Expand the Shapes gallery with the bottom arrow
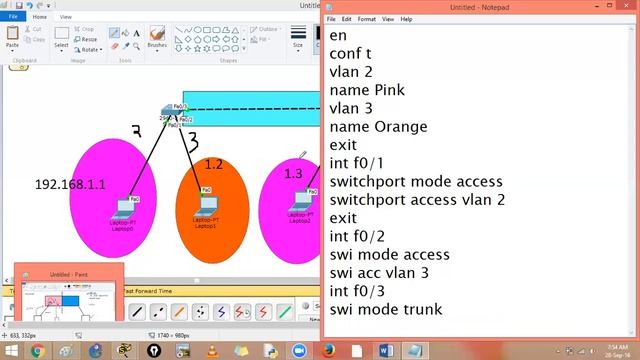The image size is (640, 360). click(x=244, y=49)
